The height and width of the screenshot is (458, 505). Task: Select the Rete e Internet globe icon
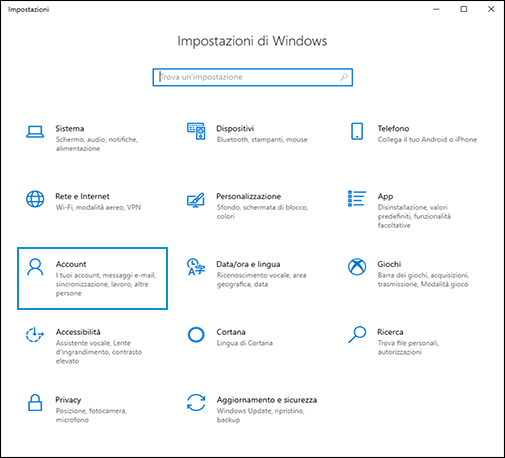[x=35, y=199]
